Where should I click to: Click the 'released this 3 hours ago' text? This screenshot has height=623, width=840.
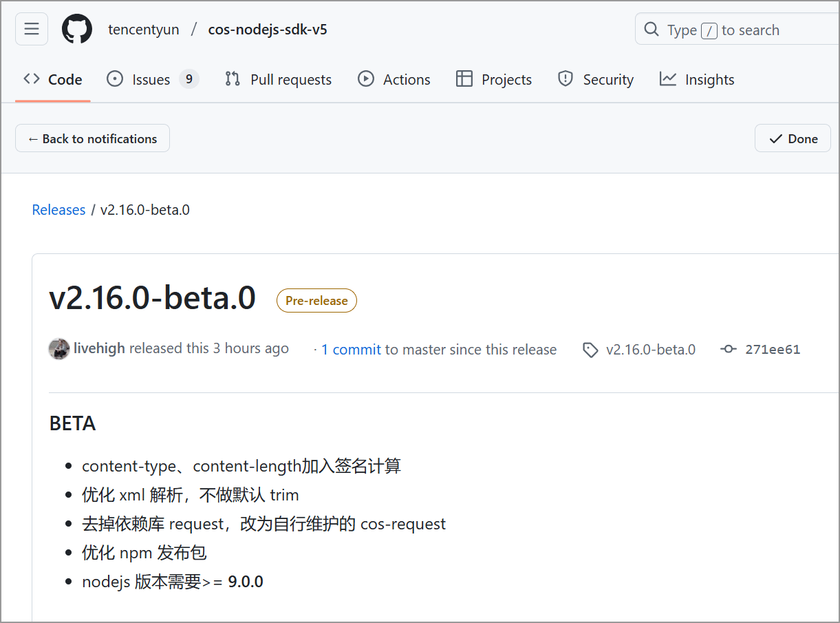[x=209, y=348]
